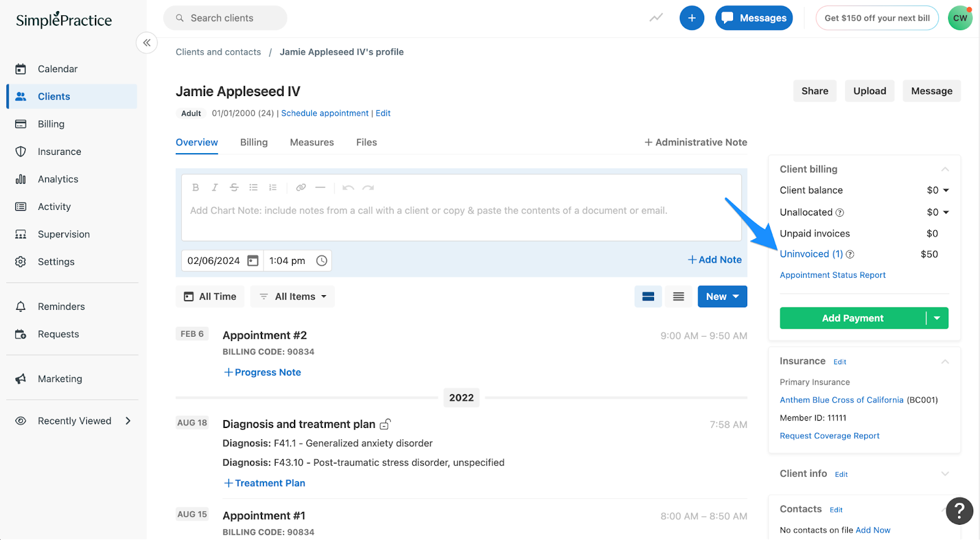Add a Progress Note to Appointment #2

coord(262,372)
